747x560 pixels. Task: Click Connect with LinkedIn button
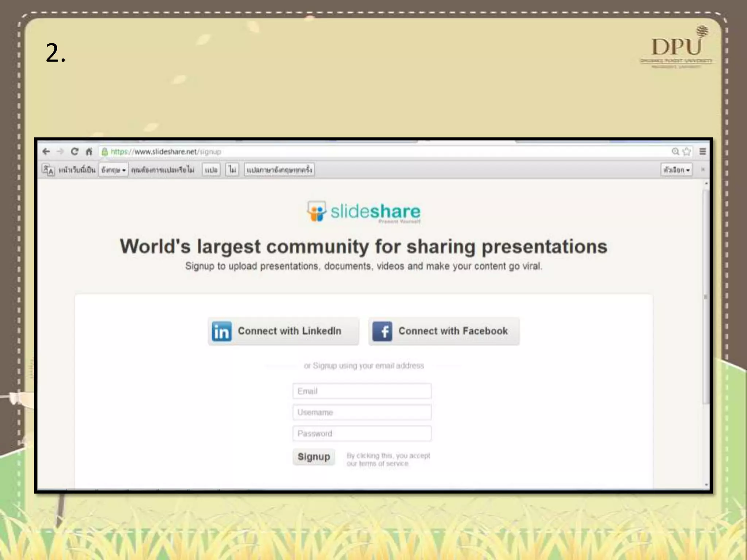point(283,331)
